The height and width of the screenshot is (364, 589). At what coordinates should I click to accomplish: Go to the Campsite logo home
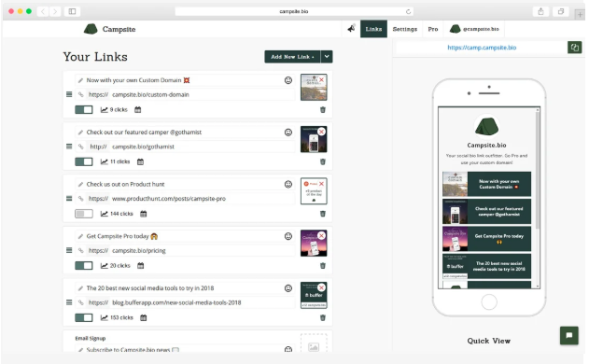coord(110,29)
